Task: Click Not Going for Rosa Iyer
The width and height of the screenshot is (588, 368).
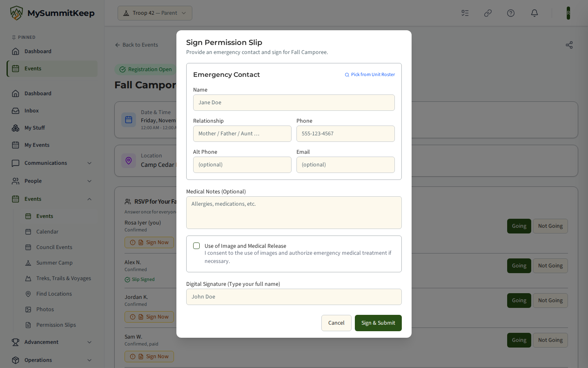Action: 550,226
